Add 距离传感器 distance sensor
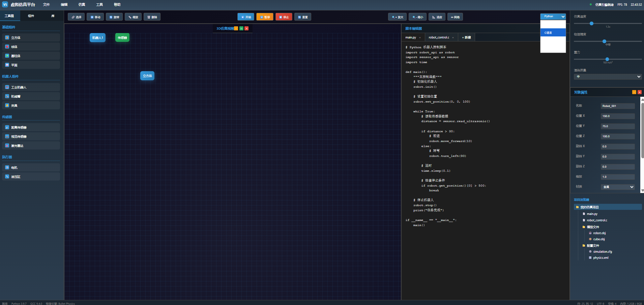Screen dimensions: 644x305 pyautogui.click(x=31, y=127)
